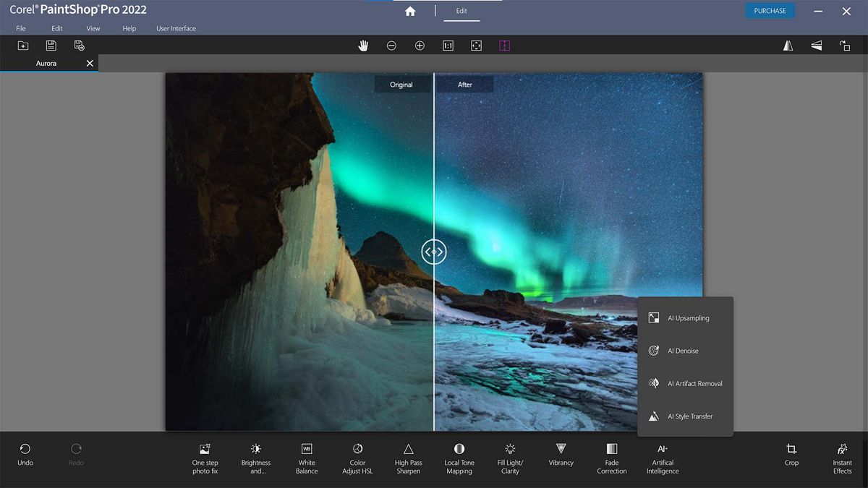The image size is (868, 488).
Task: Flip the image vertically
Action: tap(816, 45)
